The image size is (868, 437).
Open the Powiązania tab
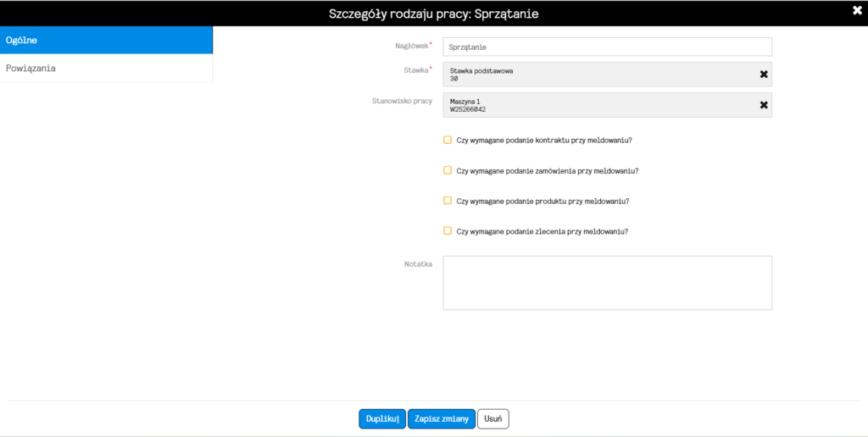[x=106, y=69]
